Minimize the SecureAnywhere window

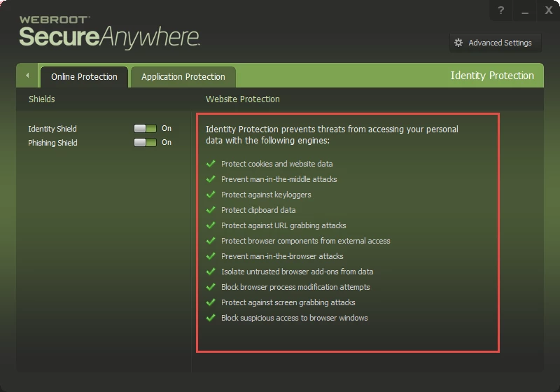(524, 10)
